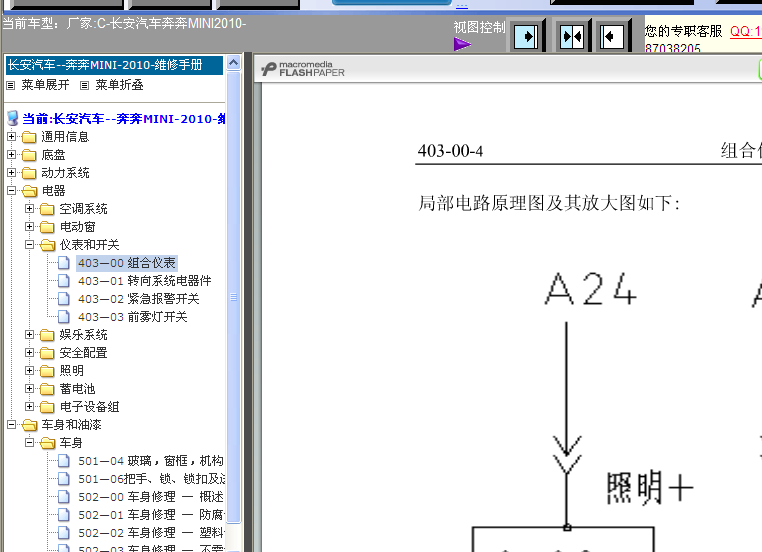Select the 安全配置 folder label

pyautogui.click(x=83, y=353)
